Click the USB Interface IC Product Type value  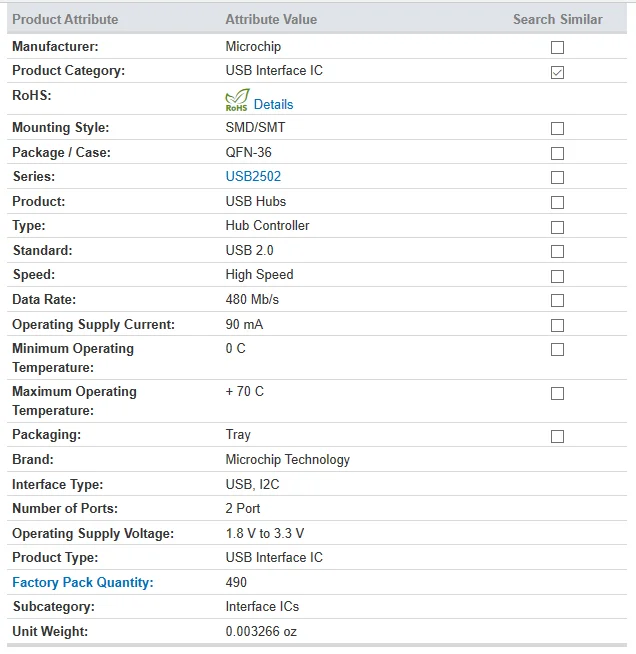point(274,557)
